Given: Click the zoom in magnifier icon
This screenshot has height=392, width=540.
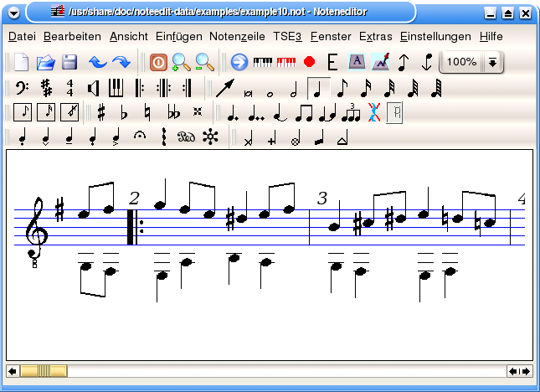Looking at the screenshot, I should click(x=181, y=62).
